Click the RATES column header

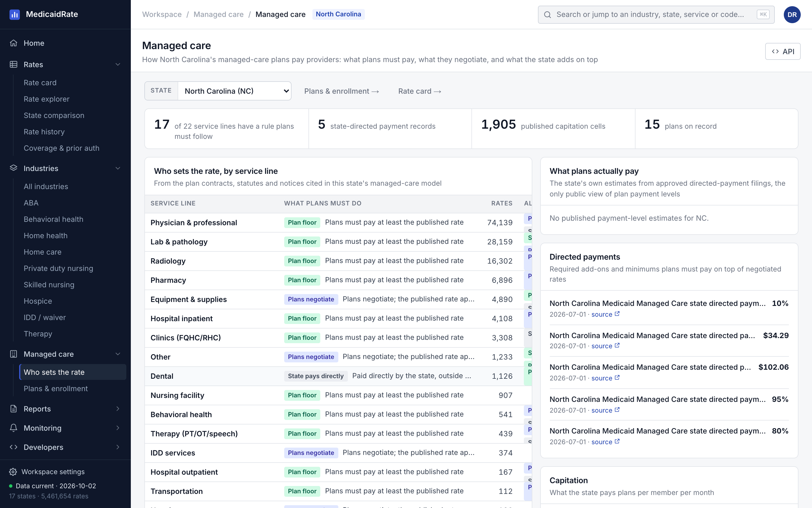pos(502,203)
